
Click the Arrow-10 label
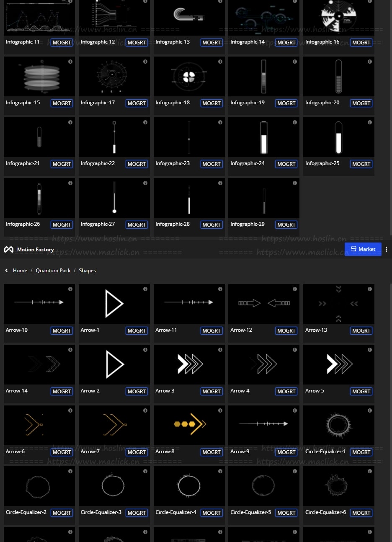coord(17,330)
